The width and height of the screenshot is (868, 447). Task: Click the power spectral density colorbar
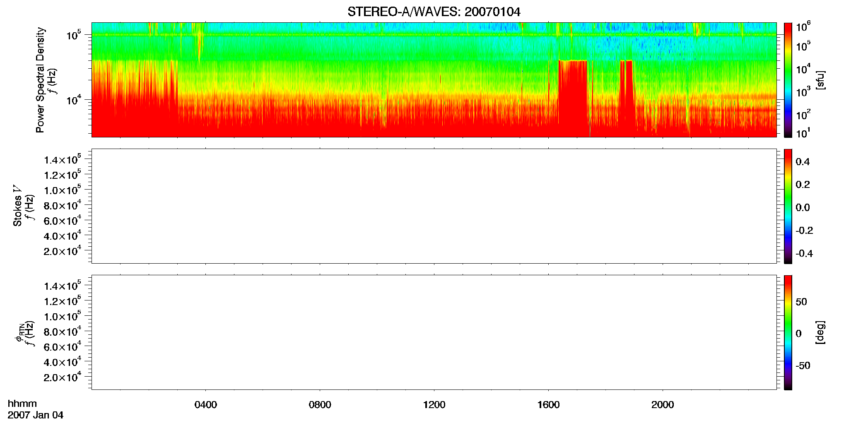pyautogui.click(x=788, y=80)
